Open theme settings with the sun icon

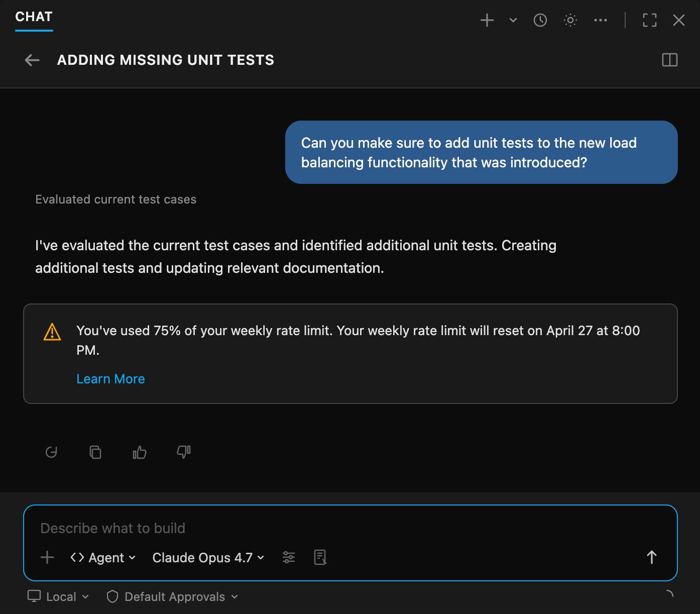[570, 20]
